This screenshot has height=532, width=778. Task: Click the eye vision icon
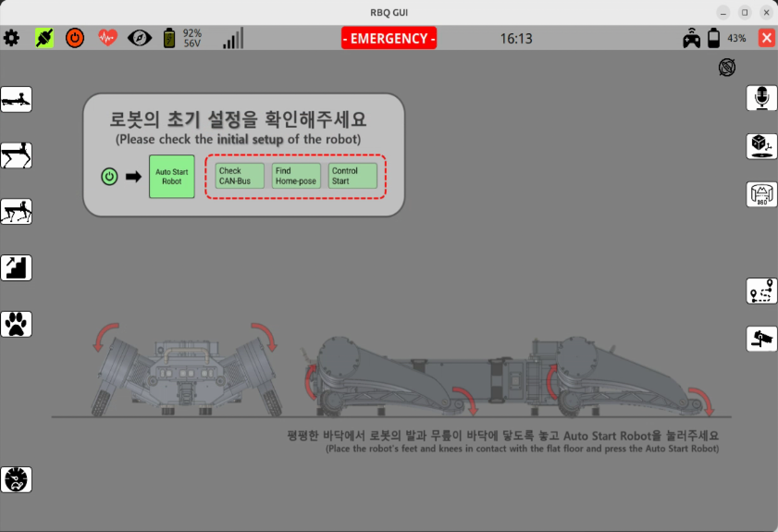click(139, 38)
